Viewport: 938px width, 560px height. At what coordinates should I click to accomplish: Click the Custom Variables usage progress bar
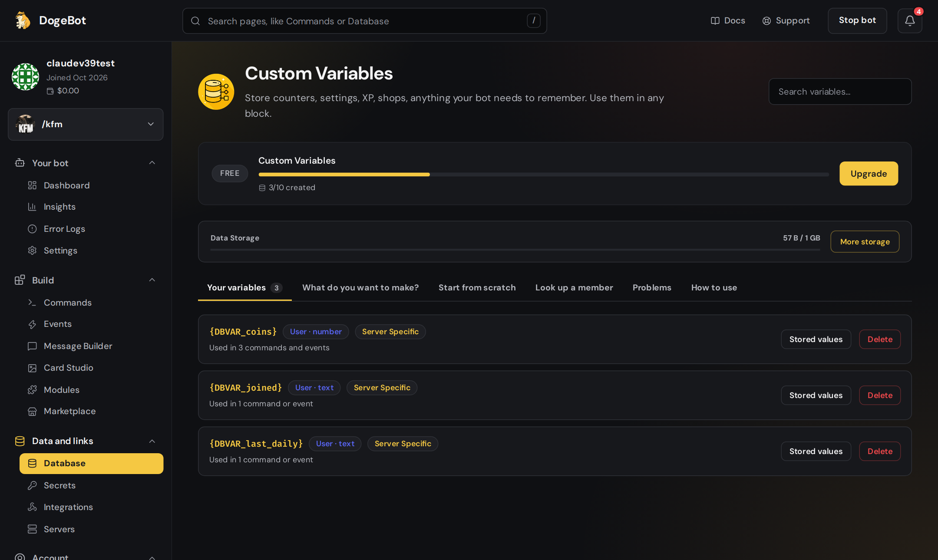pos(543,175)
